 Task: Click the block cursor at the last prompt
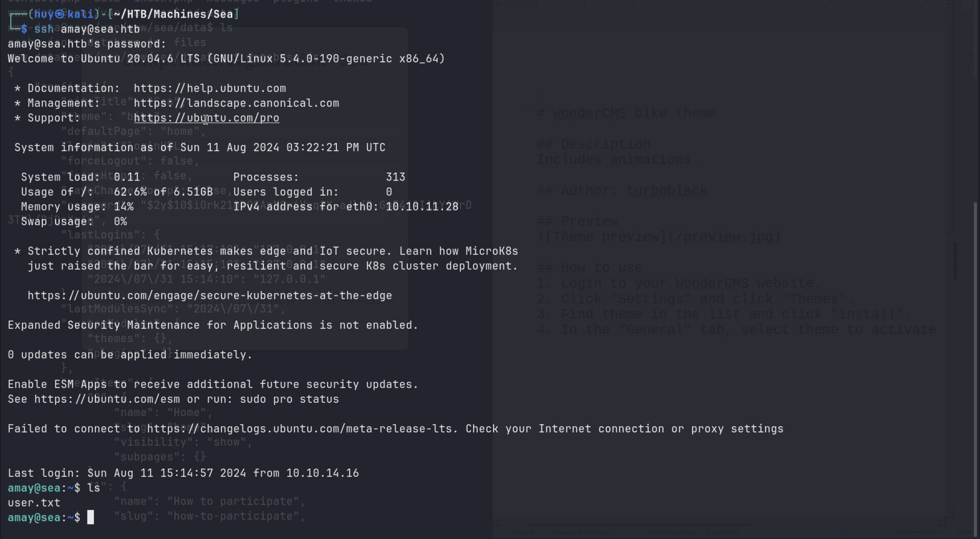click(91, 517)
